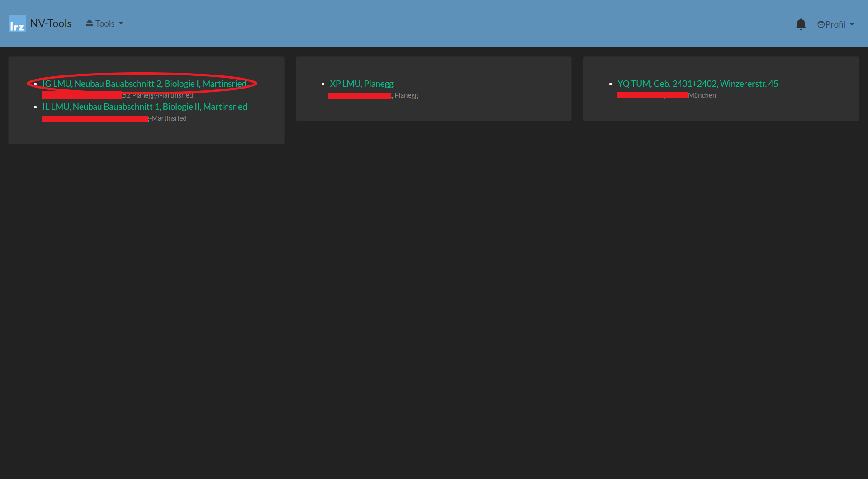Open the NV-Tools home brand link
The height and width of the screenshot is (479, 868).
[51, 23]
